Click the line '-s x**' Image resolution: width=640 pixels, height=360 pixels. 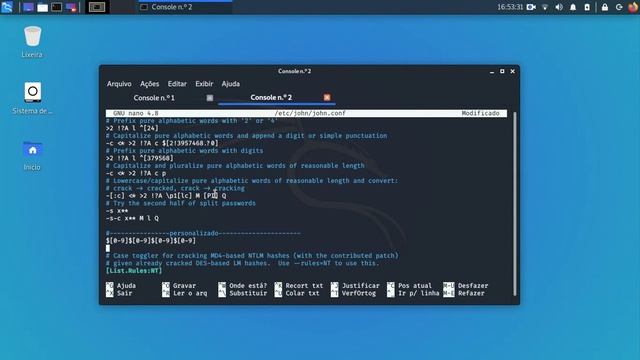pos(117,211)
